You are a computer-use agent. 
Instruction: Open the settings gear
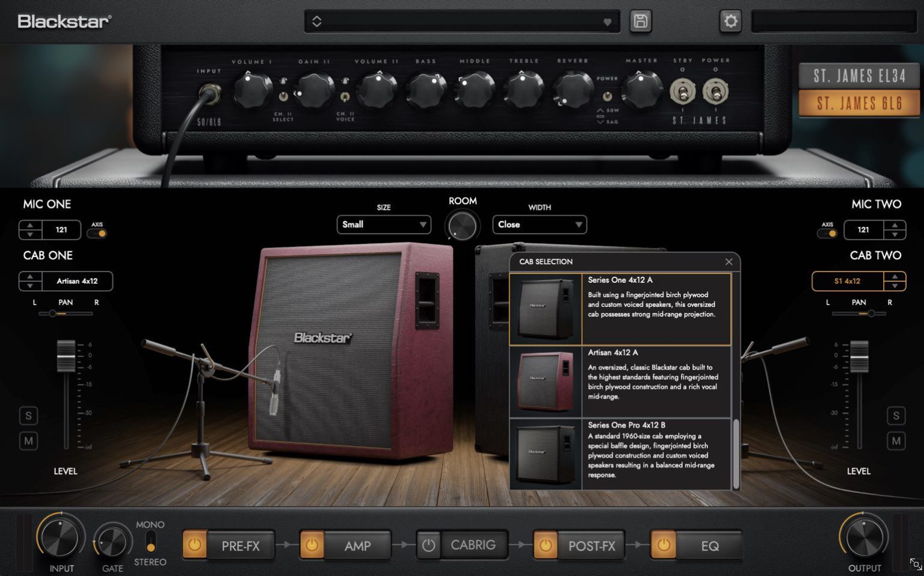(x=730, y=21)
